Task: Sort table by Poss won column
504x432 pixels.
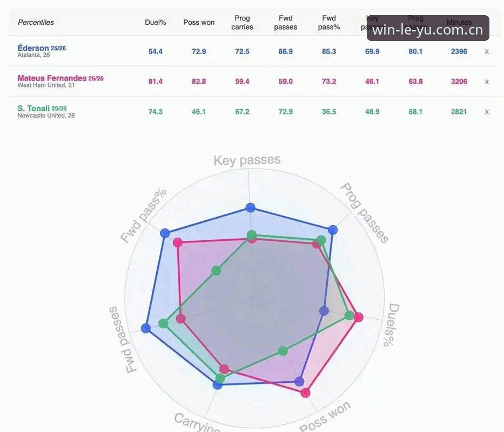Action: (199, 23)
